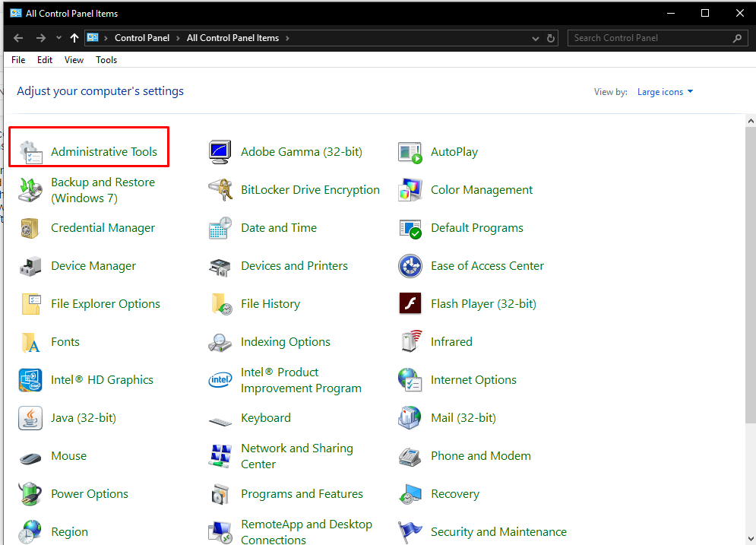Click the Default Programs icon
756x545 pixels.
coord(410,228)
